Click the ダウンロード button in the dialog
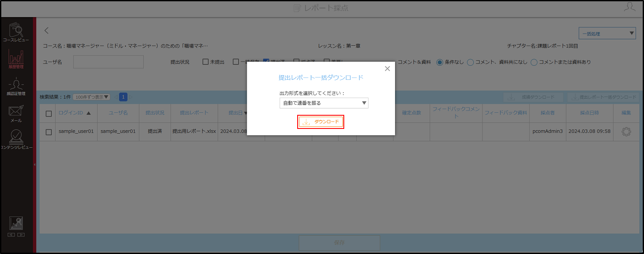The height and width of the screenshot is (254, 644). [321, 122]
